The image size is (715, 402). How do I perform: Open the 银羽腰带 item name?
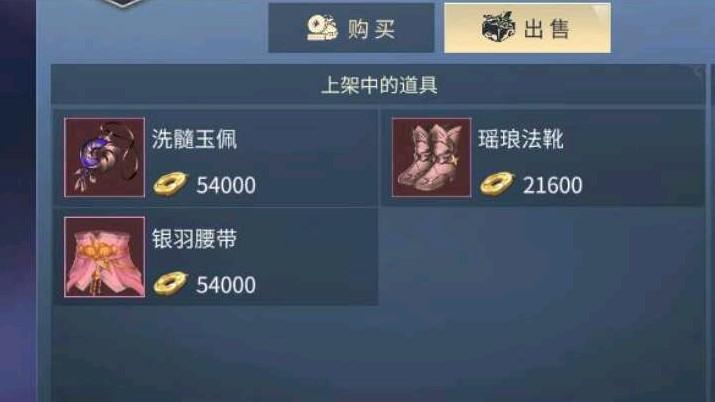coord(194,239)
